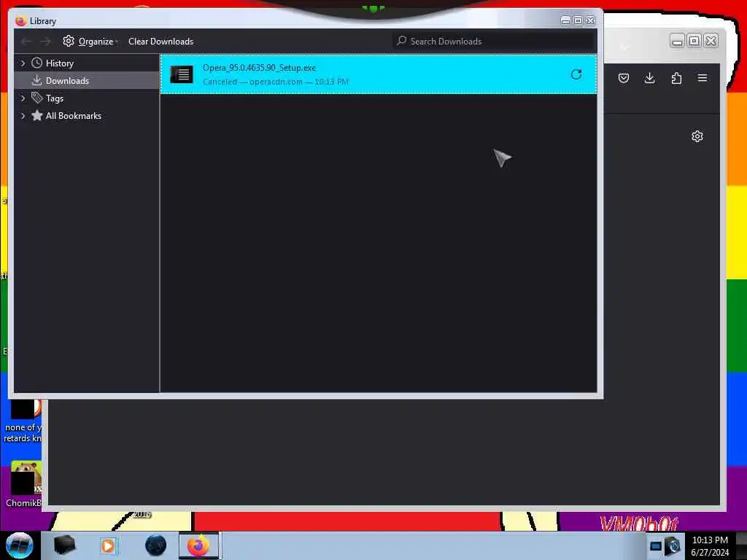
Task: Open the Windows Start menu
Action: tap(20, 545)
